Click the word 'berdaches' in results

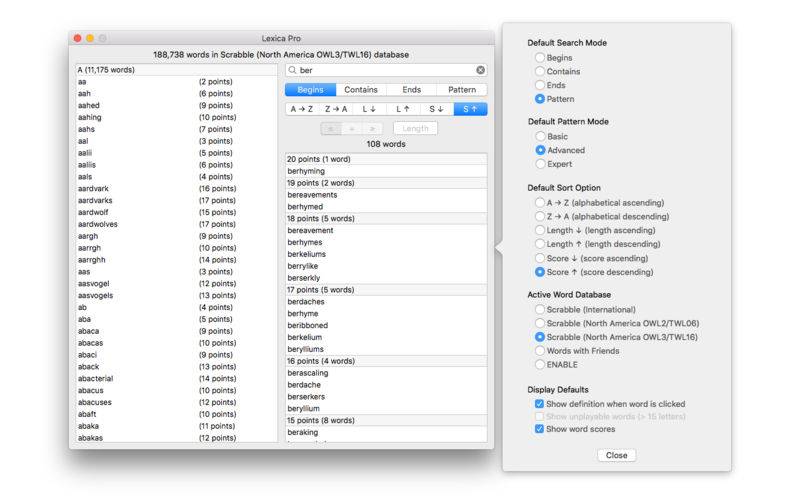click(x=306, y=302)
